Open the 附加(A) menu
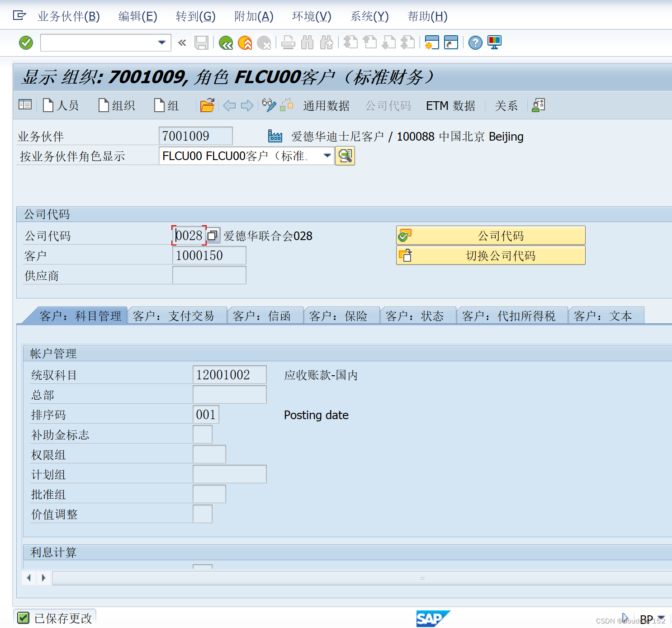The width and height of the screenshot is (672, 628). point(254,16)
